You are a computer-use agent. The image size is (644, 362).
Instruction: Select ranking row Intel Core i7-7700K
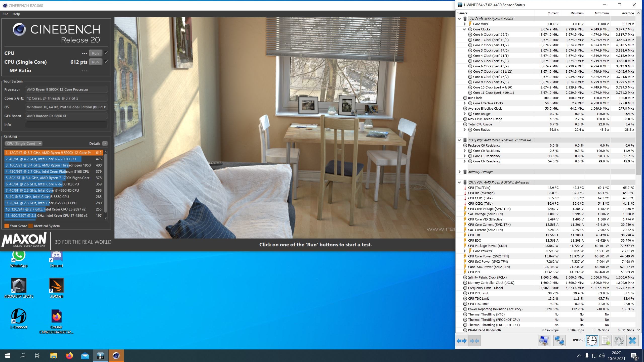pyautogui.click(x=54, y=159)
